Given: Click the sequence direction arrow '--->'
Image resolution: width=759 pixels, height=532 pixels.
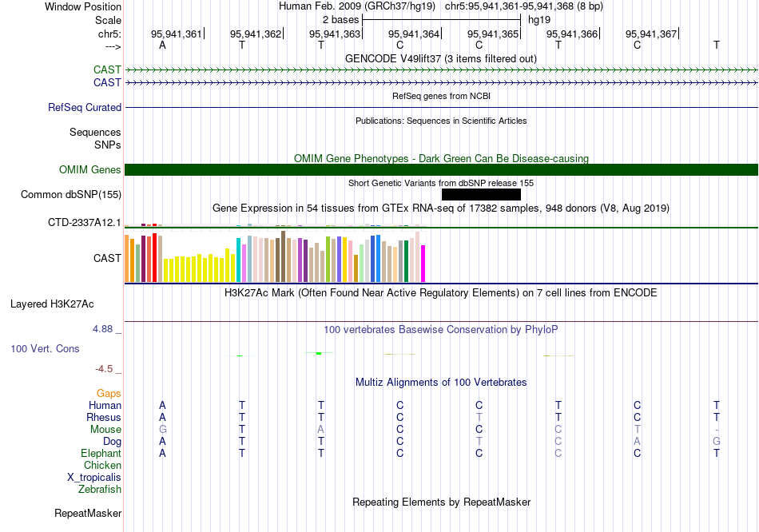Looking at the screenshot, I should point(113,46).
